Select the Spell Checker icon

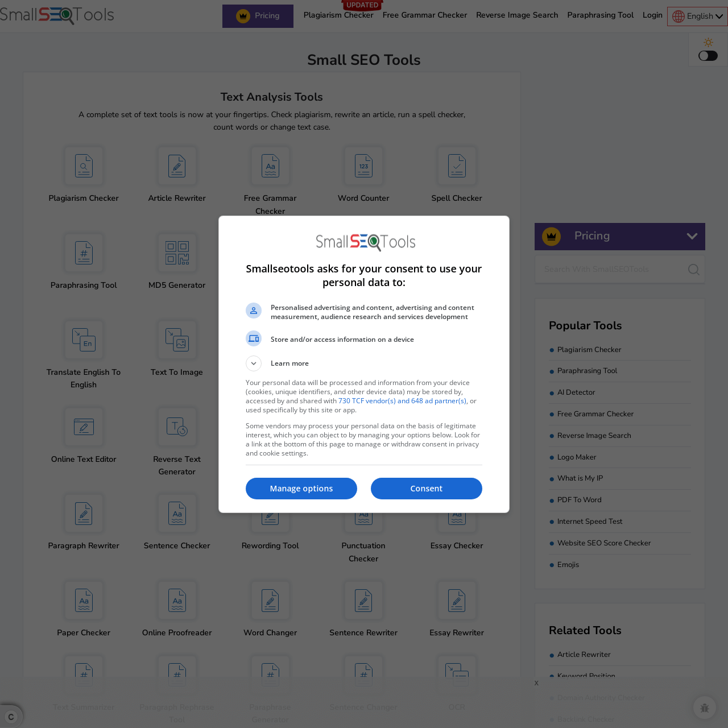(x=456, y=166)
